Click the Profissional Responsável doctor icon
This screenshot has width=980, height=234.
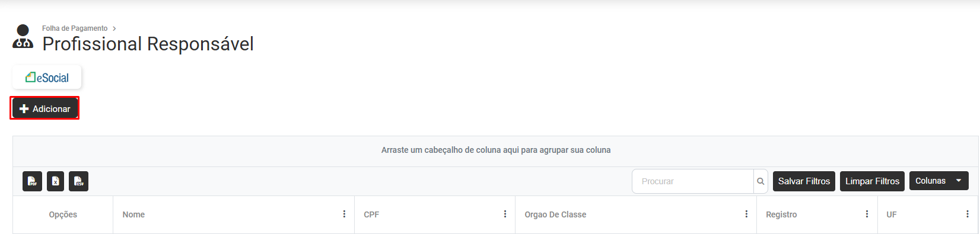pyautogui.click(x=23, y=36)
